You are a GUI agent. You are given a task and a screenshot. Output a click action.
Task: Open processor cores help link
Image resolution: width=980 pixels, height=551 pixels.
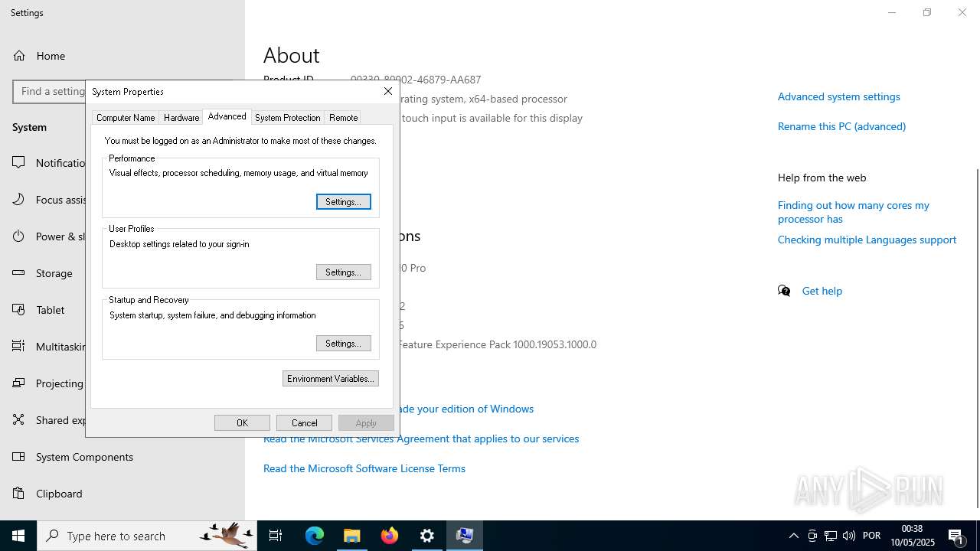click(x=853, y=212)
